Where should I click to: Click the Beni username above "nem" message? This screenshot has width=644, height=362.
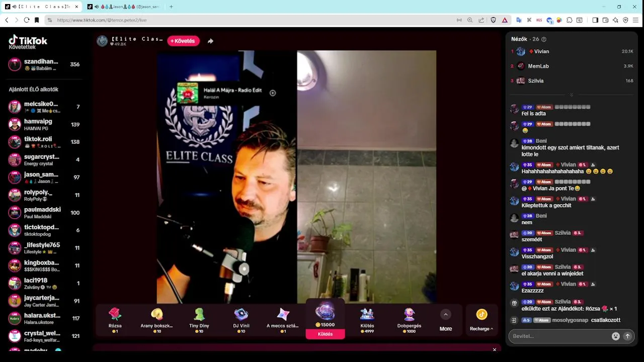tap(541, 216)
